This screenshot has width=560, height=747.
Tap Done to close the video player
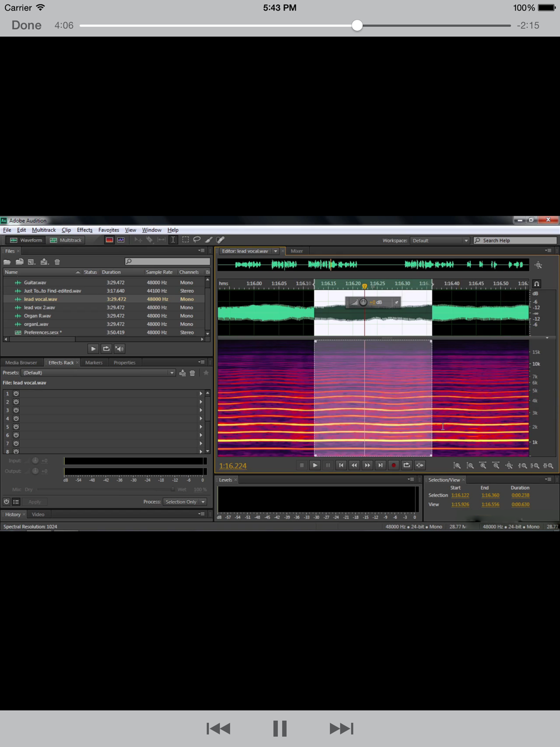(26, 25)
